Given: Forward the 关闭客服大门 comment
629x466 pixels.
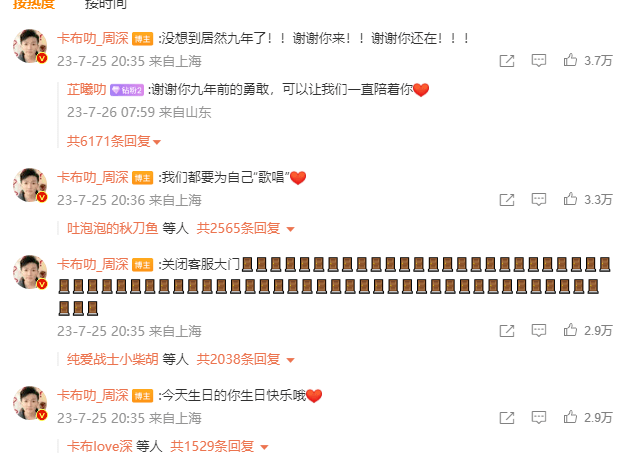Looking at the screenshot, I should pos(507,331).
